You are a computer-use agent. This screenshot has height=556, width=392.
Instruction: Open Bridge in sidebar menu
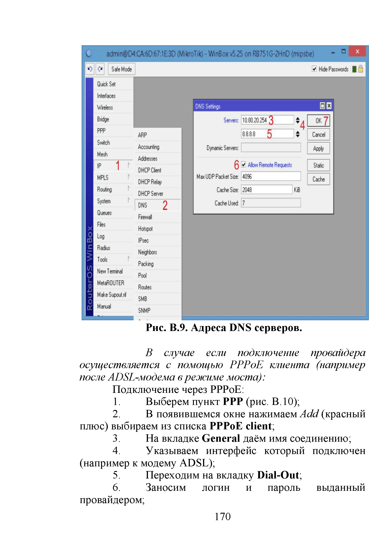[113, 119]
